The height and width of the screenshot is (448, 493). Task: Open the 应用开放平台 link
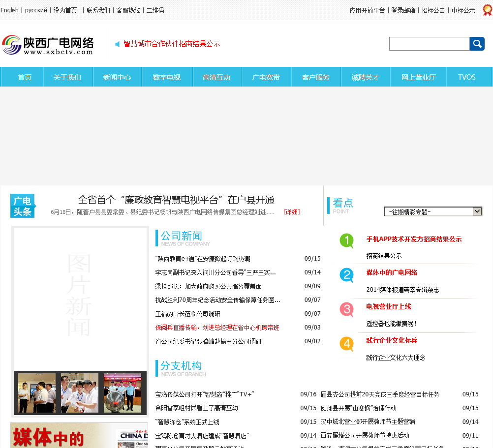[x=367, y=10]
